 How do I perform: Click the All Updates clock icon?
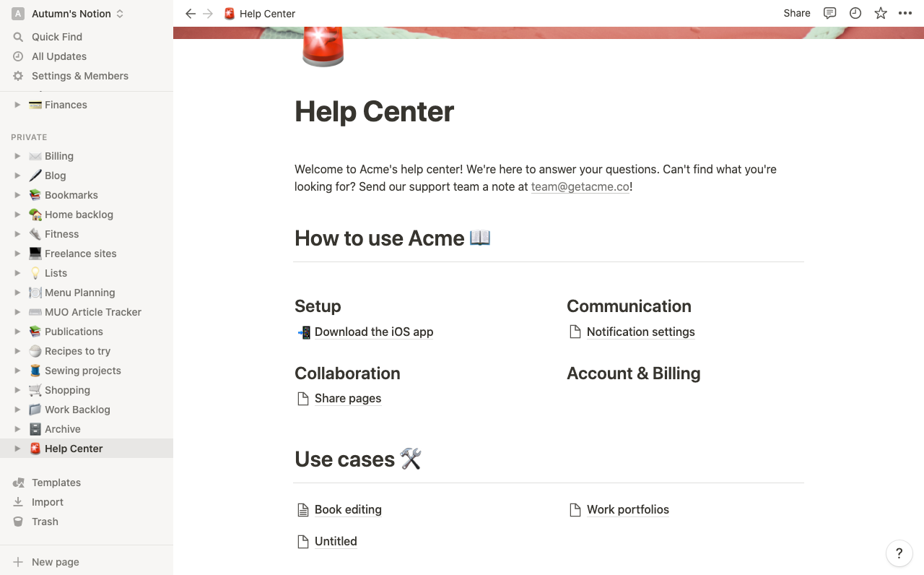point(18,56)
